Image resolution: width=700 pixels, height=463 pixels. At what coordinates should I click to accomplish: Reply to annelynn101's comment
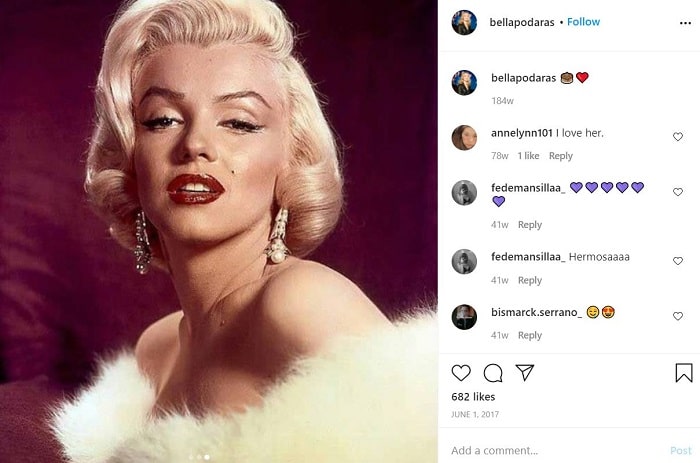tap(561, 156)
